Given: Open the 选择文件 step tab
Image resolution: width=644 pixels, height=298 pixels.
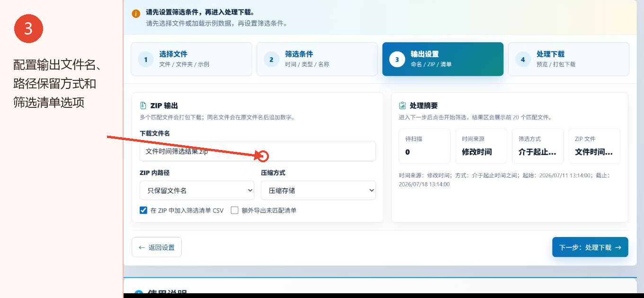Looking at the screenshot, I should click(x=191, y=59).
